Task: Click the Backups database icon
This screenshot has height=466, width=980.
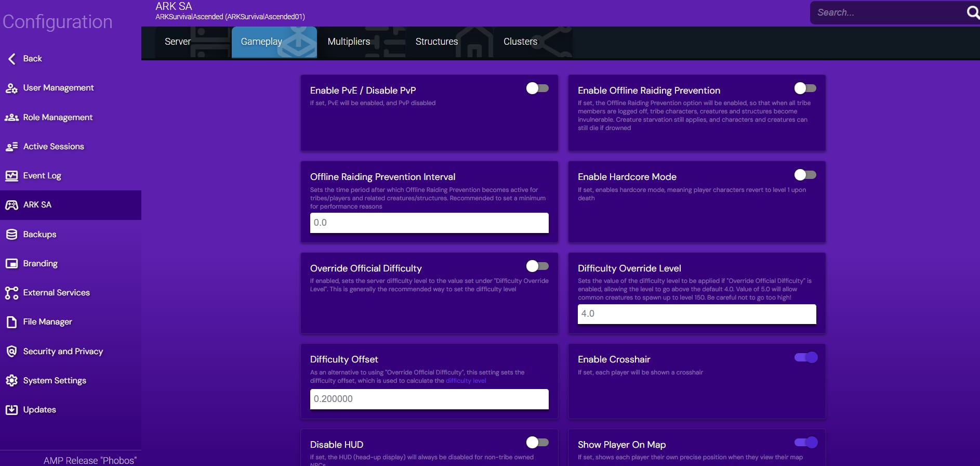Action: [11, 235]
